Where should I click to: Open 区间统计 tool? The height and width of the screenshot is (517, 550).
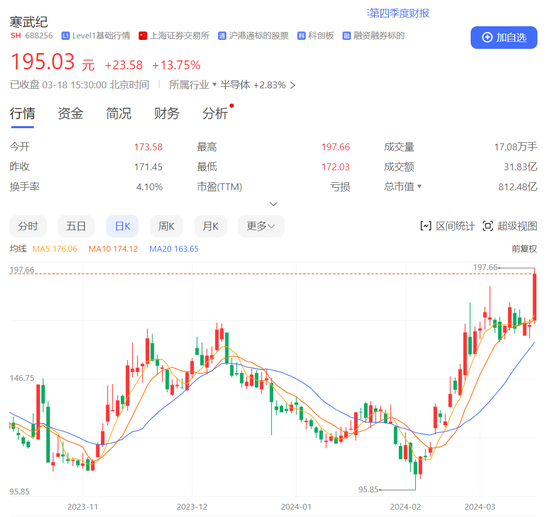[448, 226]
